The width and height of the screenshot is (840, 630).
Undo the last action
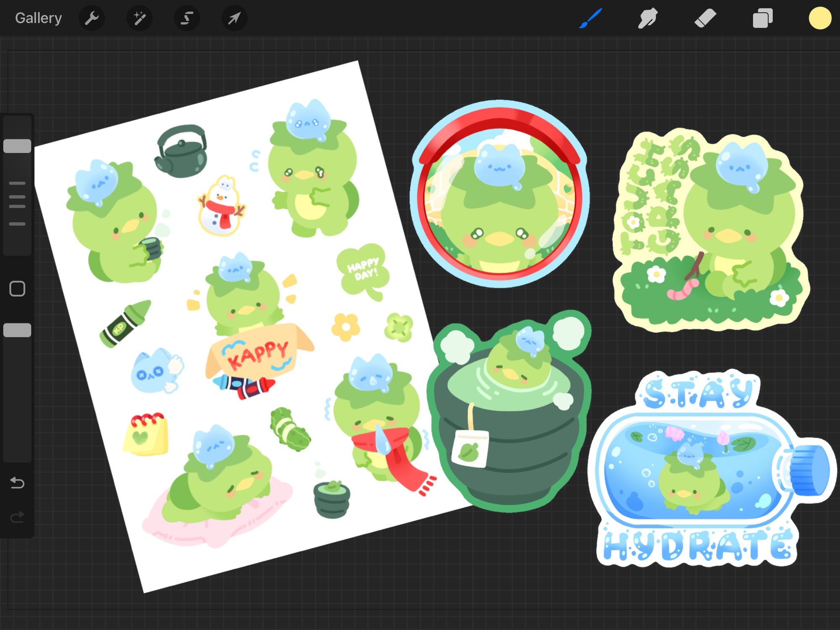17,483
